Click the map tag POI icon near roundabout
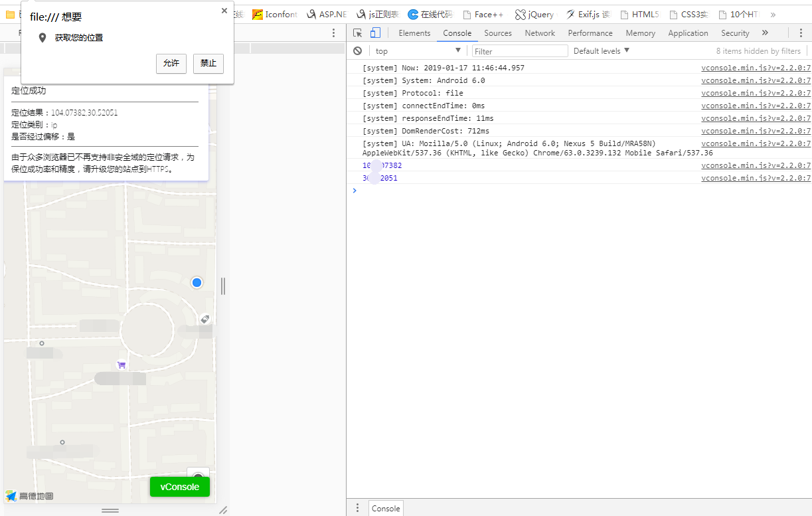 coord(205,319)
